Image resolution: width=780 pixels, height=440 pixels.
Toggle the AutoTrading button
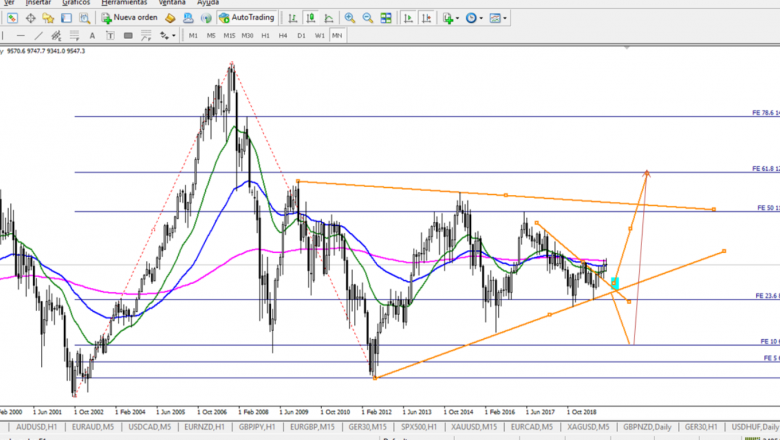tap(247, 18)
